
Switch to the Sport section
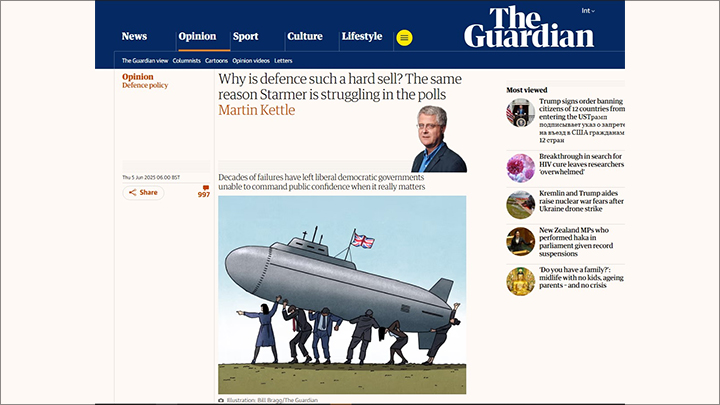[245, 36]
